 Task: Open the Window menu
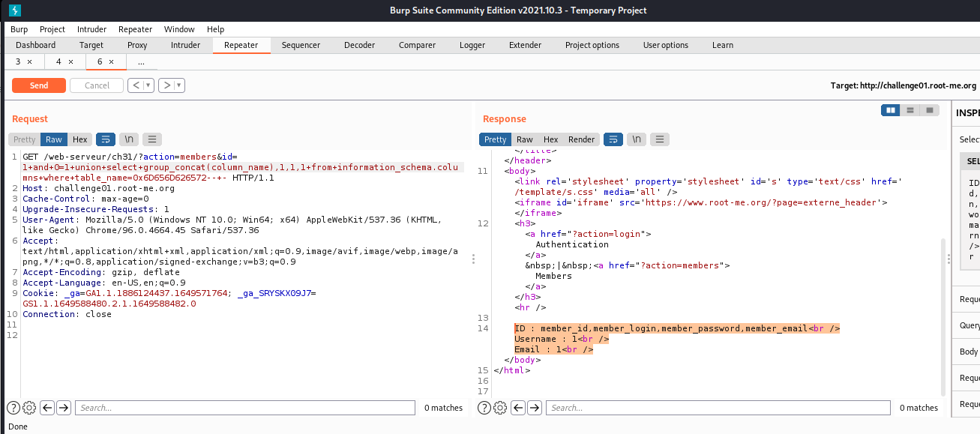179,29
